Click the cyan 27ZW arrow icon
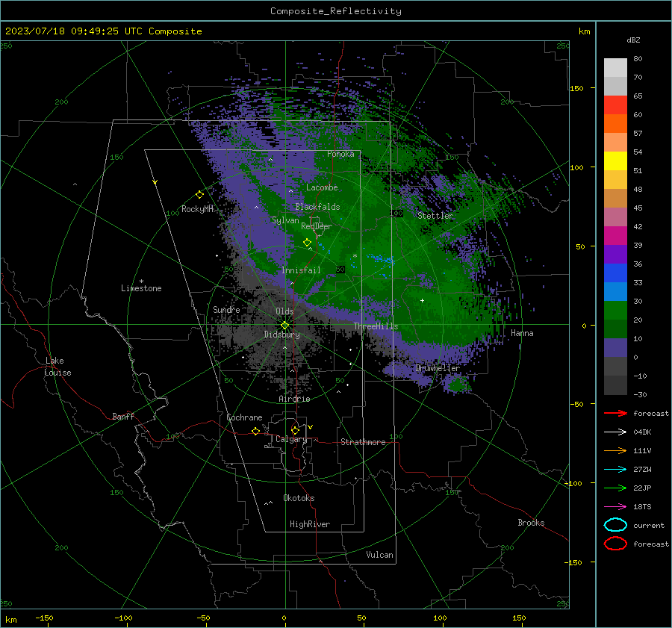The height and width of the screenshot is (628, 672). tap(615, 470)
